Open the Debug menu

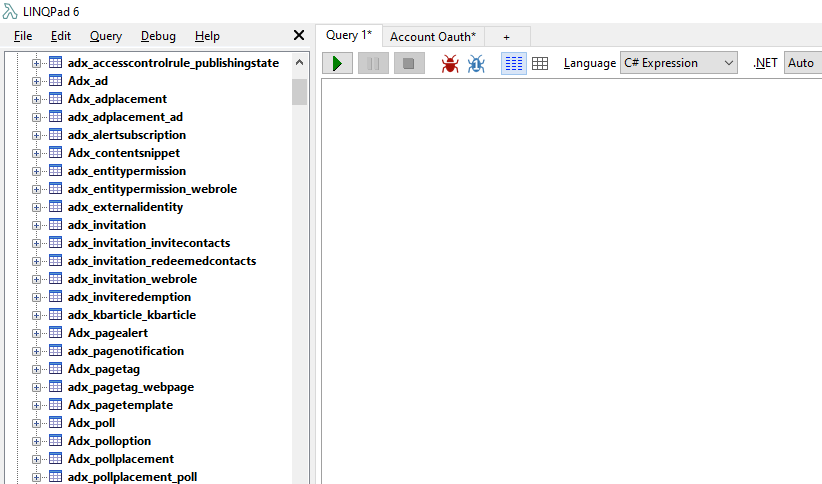tap(158, 36)
